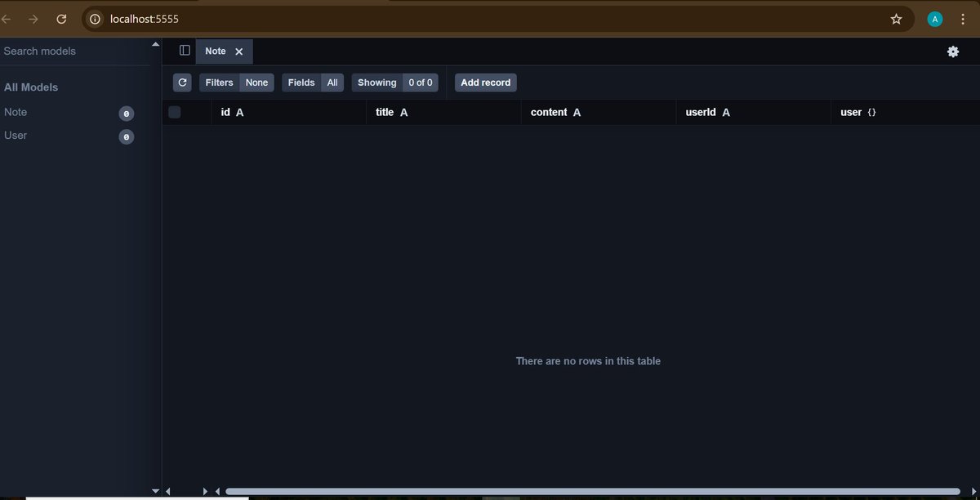Viewport: 980px width, 500px height.
Task: Close the Note tab
Action: tap(238, 51)
